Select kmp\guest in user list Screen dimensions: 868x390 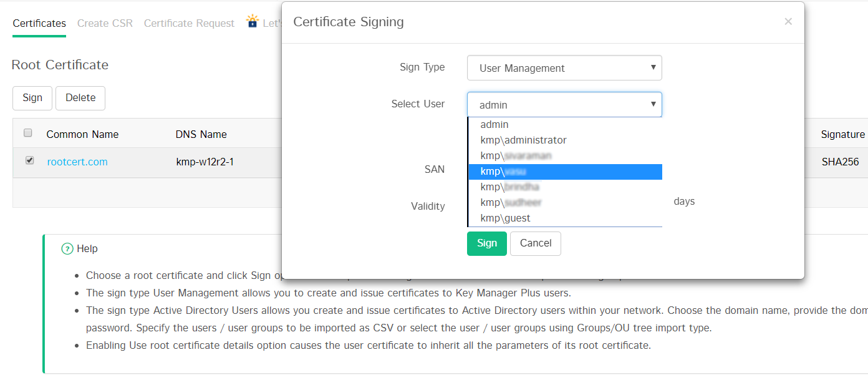click(x=505, y=218)
